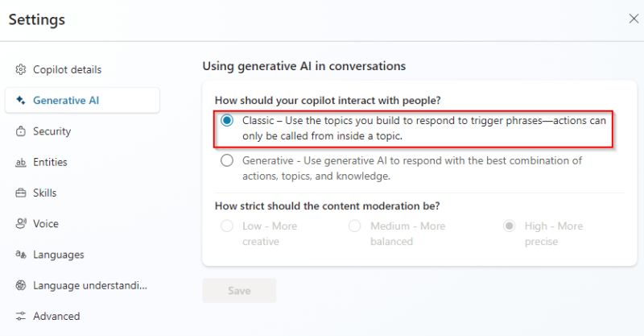644x336 pixels.
Task: Select the Generative radio button
Action: (x=228, y=161)
